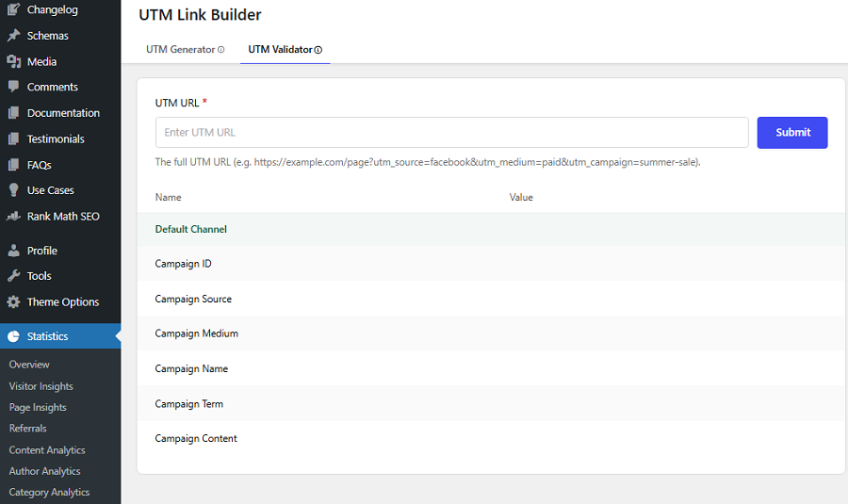Open Visitor Insights submenu link
848x504 pixels.
point(41,386)
